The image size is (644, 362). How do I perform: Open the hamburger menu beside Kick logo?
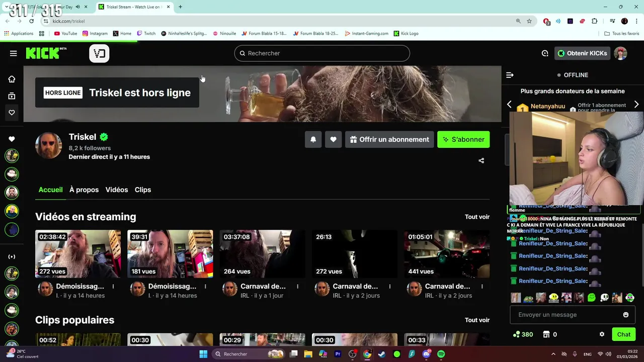tap(13, 53)
